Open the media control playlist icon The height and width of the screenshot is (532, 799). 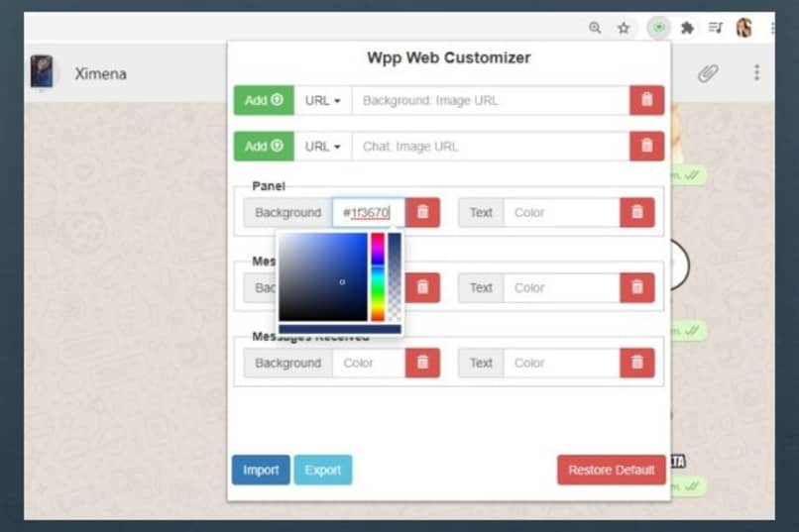pos(716,28)
